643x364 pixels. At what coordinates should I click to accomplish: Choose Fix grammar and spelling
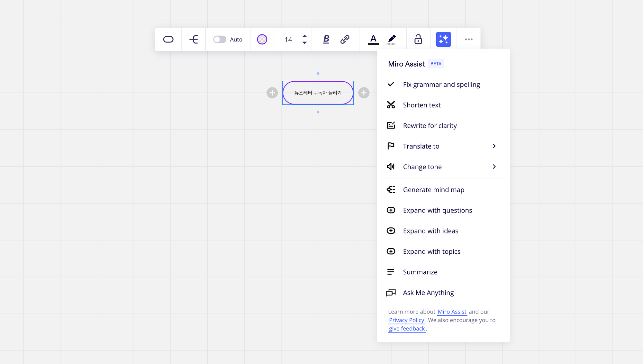click(x=443, y=84)
